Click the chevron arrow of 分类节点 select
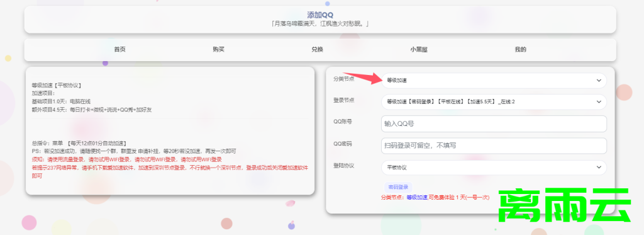The height and width of the screenshot is (235, 644). coord(599,81)
